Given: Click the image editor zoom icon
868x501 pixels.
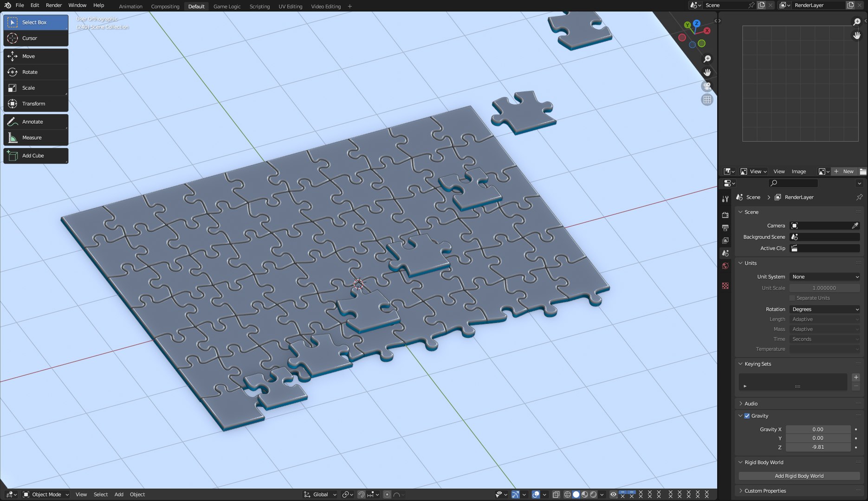Looking at the screenshot, I should click(857, 22).
